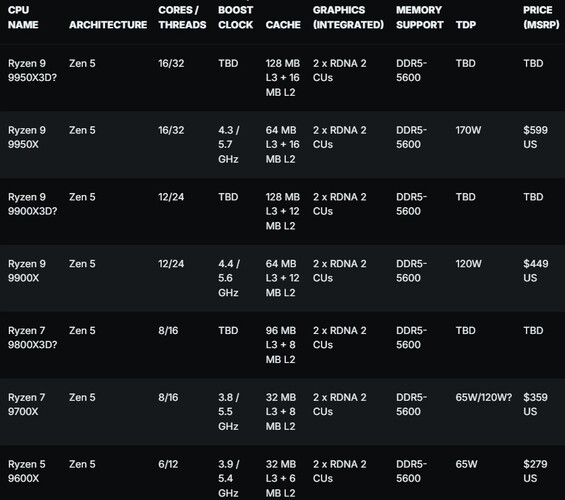Viewport: 565px width, 500px height.
Task: Click the MEMORY SUPPORT header
Action: 419,17
